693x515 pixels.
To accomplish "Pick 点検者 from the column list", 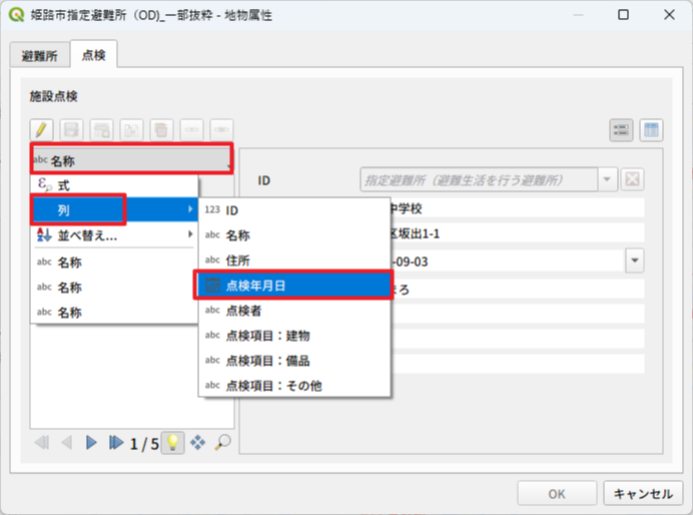I will point(244,310).
